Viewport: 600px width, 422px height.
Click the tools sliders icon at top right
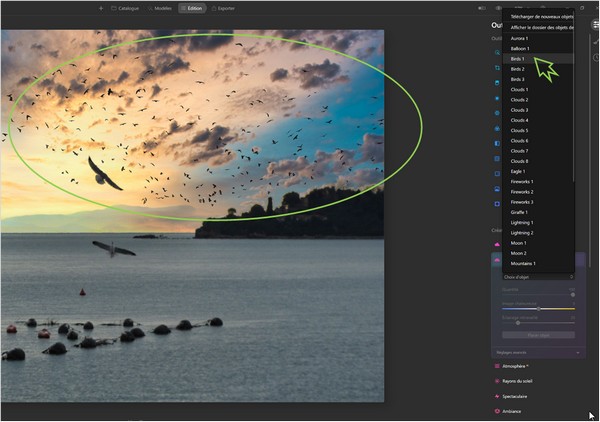point(595,24)
